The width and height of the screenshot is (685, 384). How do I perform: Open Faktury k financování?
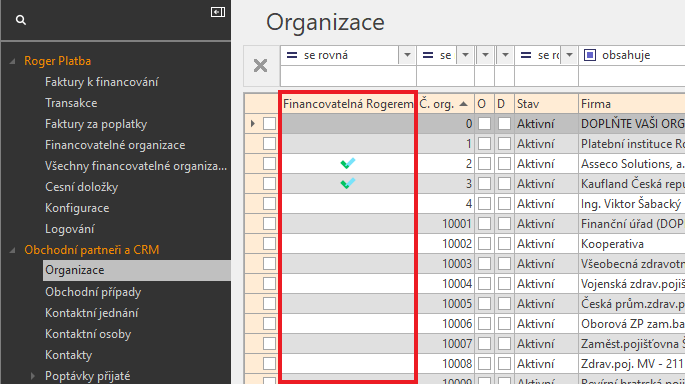tap(102, 82)
